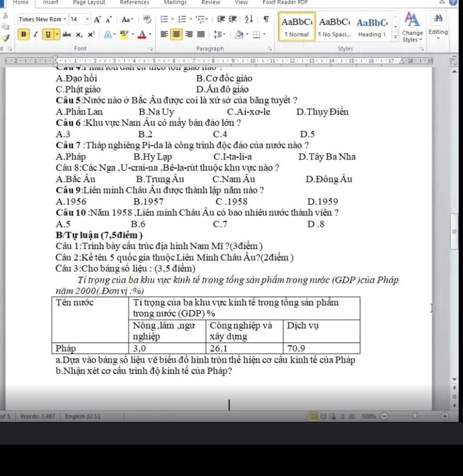The width and height of the screenshot is (463, 476).
Task: Toggle Bold formatting
Action: pos(24,34)
